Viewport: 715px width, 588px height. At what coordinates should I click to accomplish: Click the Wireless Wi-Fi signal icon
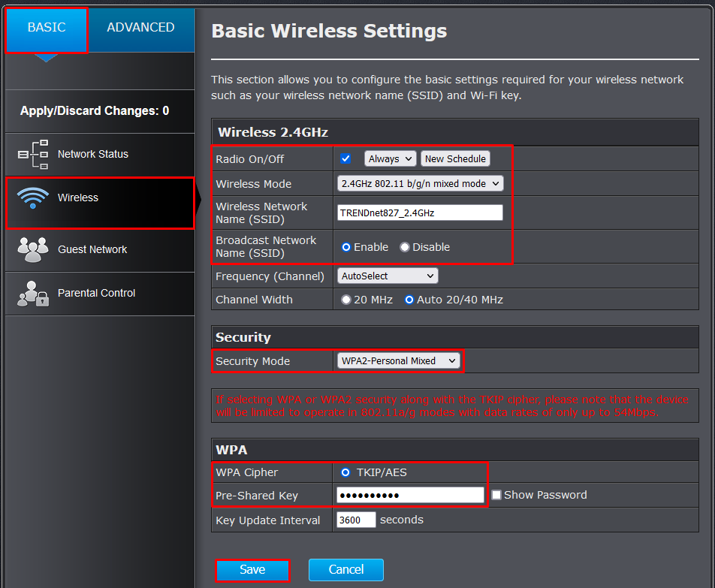tap(32, 198)
